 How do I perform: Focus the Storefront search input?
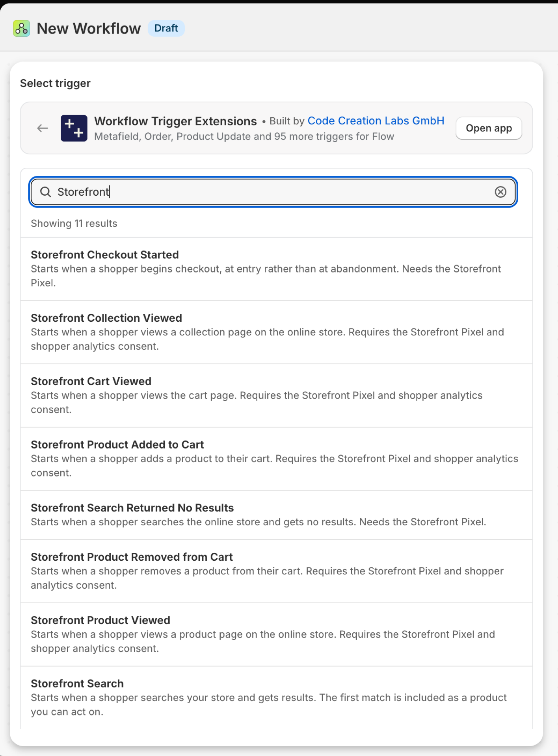[x=273, y=192]
